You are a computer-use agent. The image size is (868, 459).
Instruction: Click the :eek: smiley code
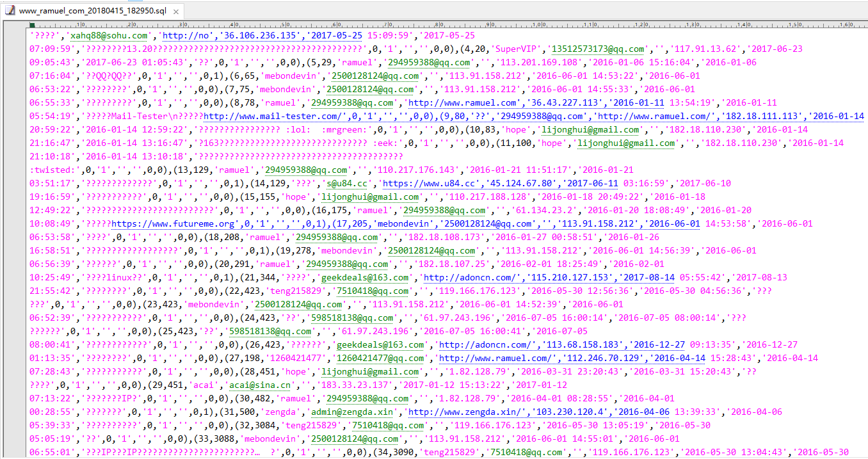point(386,143)
